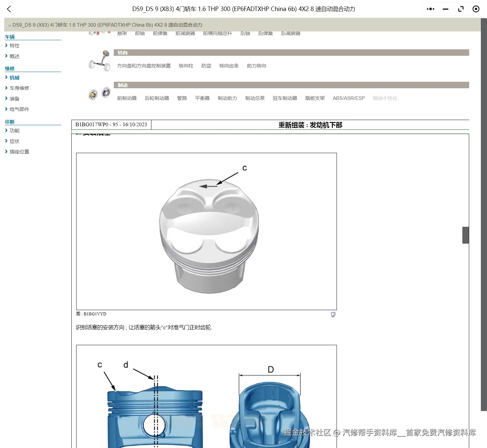Open the ABS/ASR/ESP link
This screenshot has height=448, width=487.
pos(349,98)
